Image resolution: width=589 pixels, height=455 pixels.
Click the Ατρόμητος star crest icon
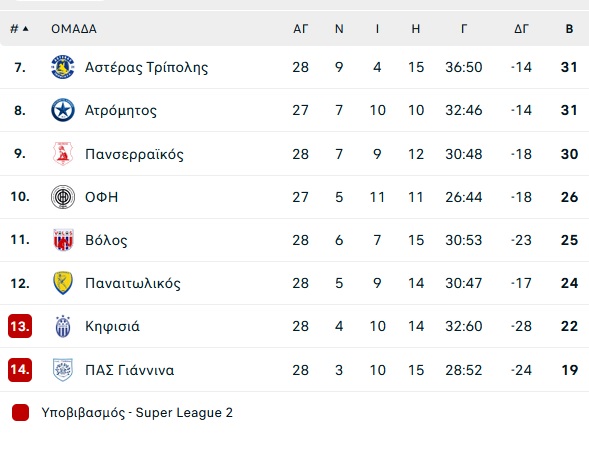[63, 110]
